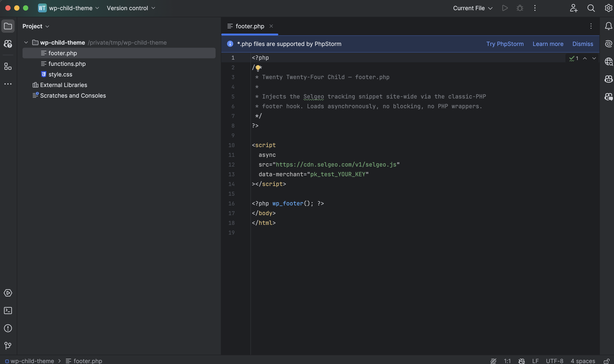Click the closing html tag
Image resolution: width=614 pixels, height=364 pixels.
[263, 223]
